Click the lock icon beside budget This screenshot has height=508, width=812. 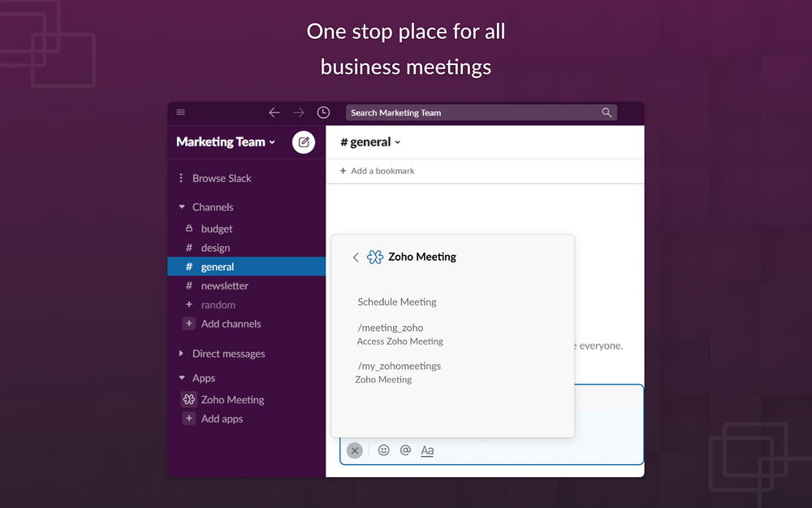point(189,228)
